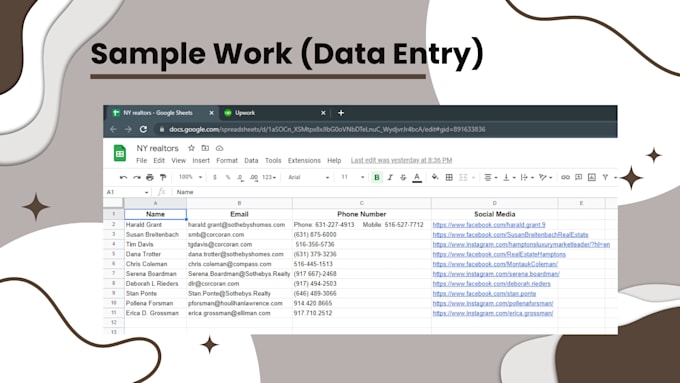The width and height of the screenshot is (680, 383).
Task: Open the Help menu
Action: tap(334, 160)
